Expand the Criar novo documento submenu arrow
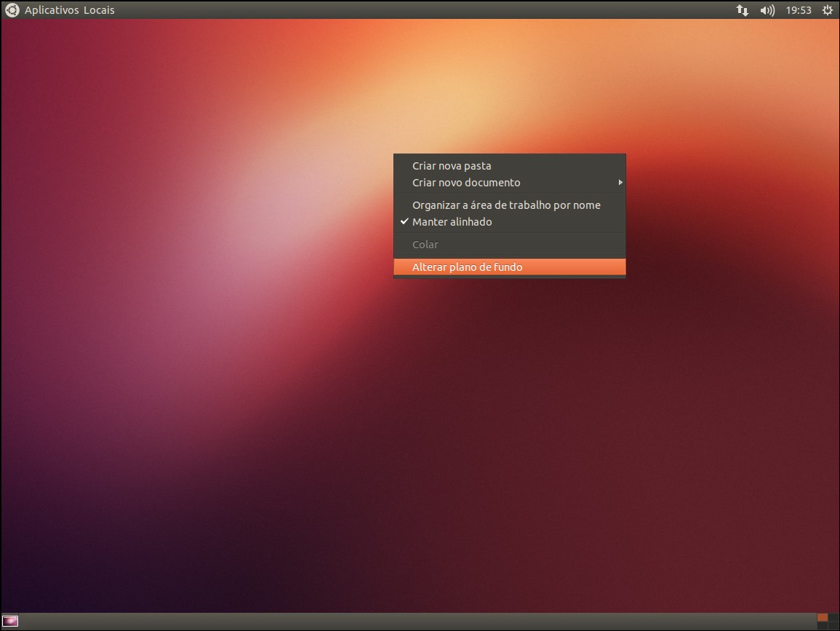This screenshot has height=631, width=840. click(x=620, y=183)
